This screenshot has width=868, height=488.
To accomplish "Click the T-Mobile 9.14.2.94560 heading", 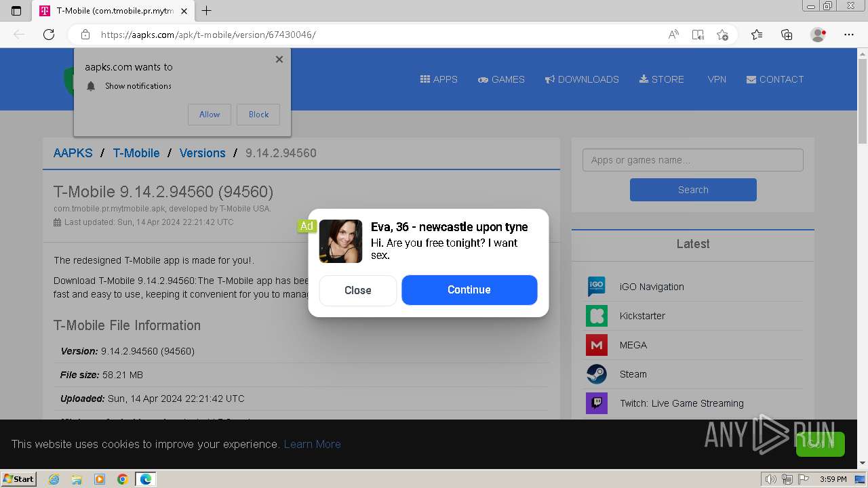I will 163,192.
